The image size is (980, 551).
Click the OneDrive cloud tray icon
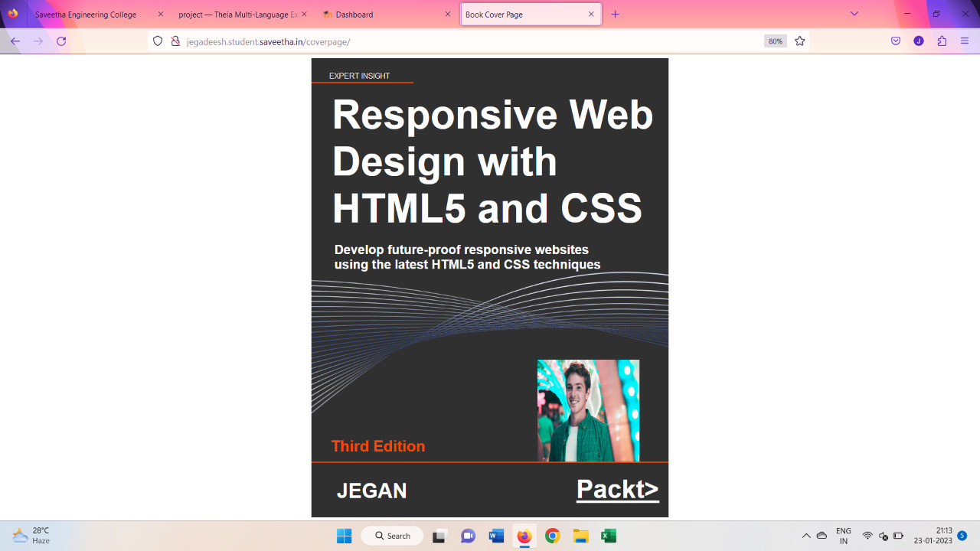tap(822, 536)
